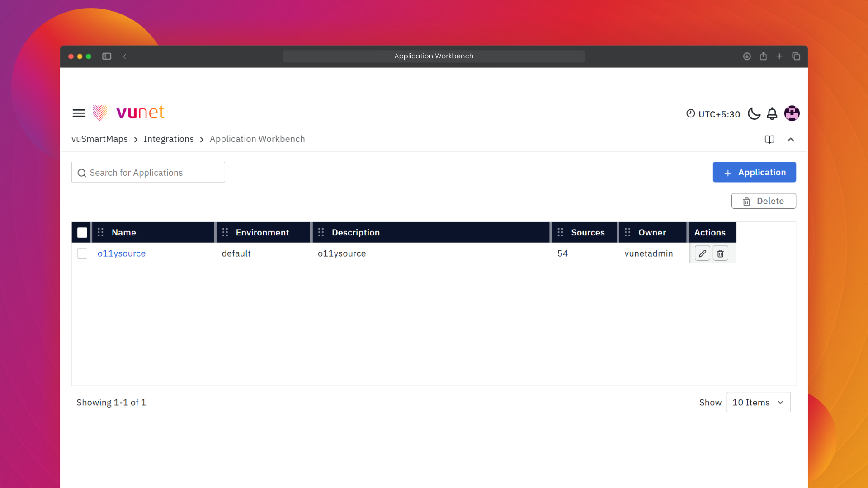Click the add Application button
This screenshot has height=488, width=868.
coord(754,172)
